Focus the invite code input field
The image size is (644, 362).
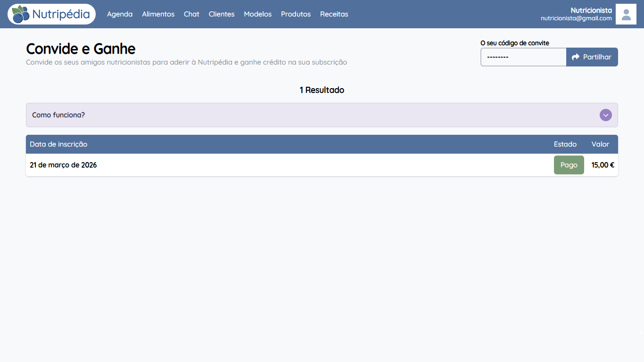(x=523, y=57)
